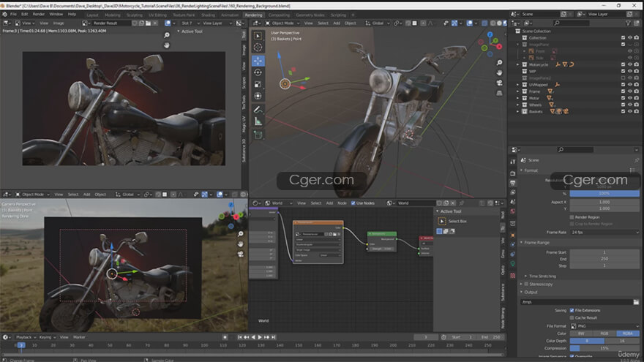Open the Window menu
Screen dimensions: 644x362
tap(56, 14)
